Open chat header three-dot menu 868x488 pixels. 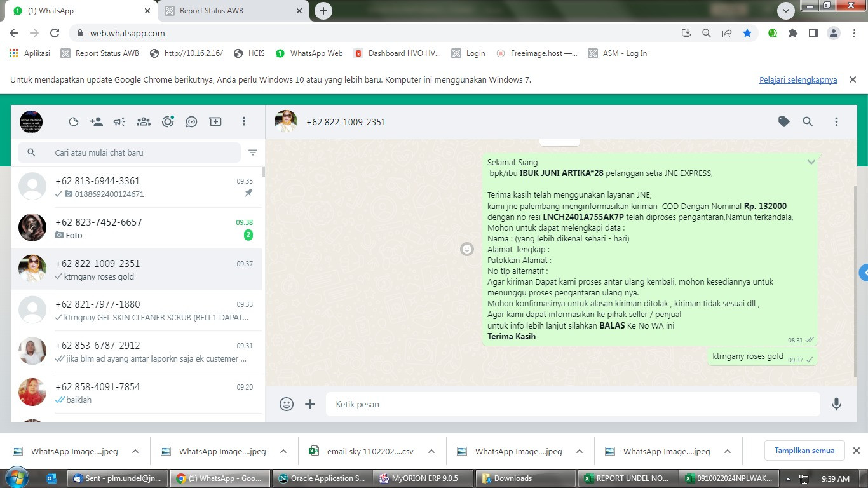coord(836,122)
